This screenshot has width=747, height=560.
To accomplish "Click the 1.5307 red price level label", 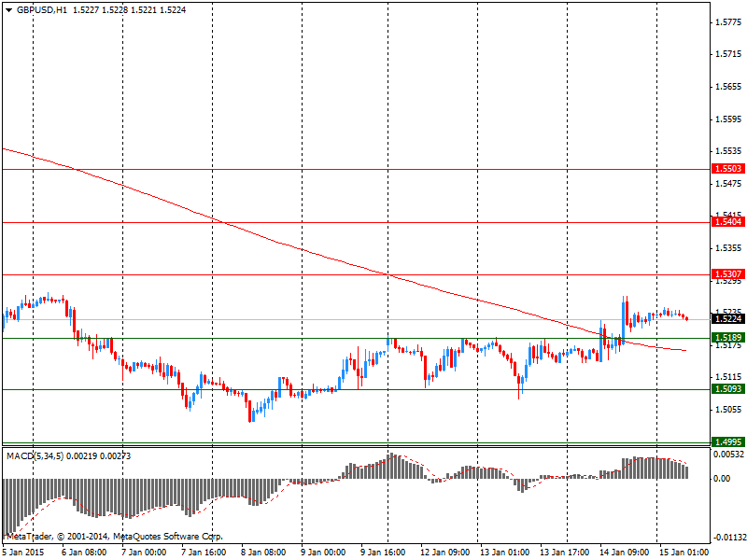I will click(x=728, y=274).
